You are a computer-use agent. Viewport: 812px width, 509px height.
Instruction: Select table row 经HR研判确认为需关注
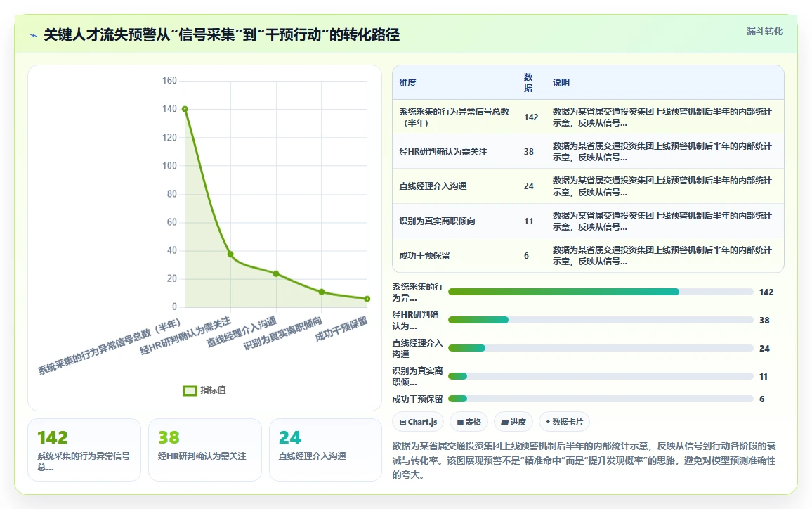click(589, 151)
